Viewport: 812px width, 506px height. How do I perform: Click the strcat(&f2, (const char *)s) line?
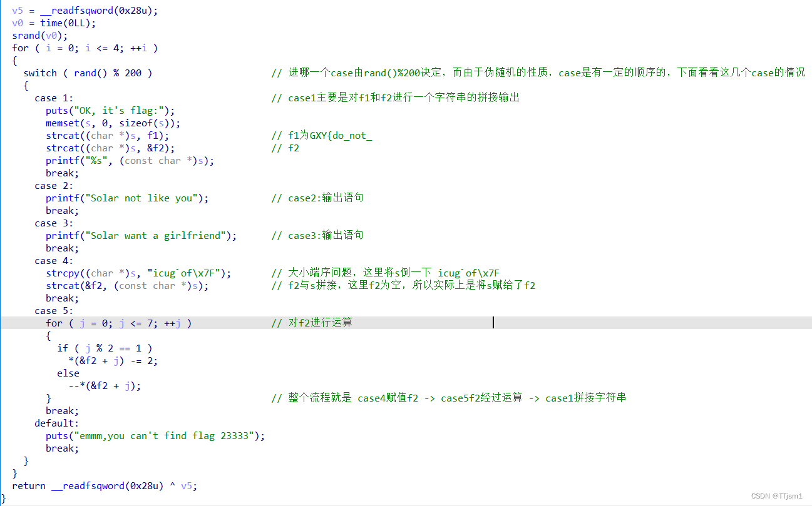(x=127, y=286)
